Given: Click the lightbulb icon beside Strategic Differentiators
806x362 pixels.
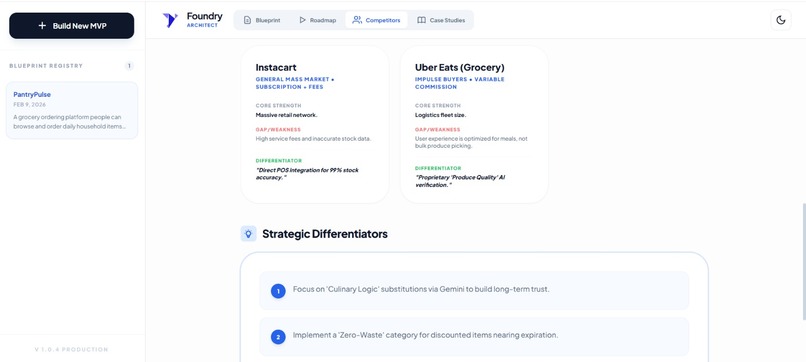Looking at the screenshot, I should [x=248, y=234].
